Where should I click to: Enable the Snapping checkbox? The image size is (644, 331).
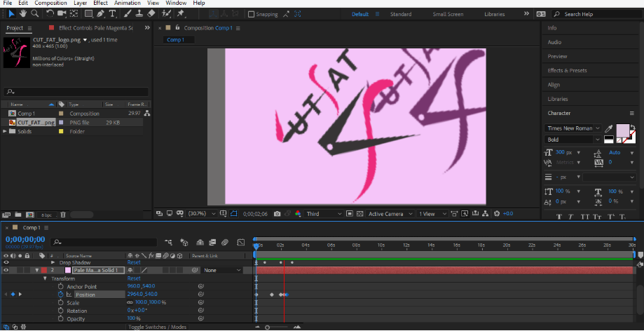coord(252,14)
